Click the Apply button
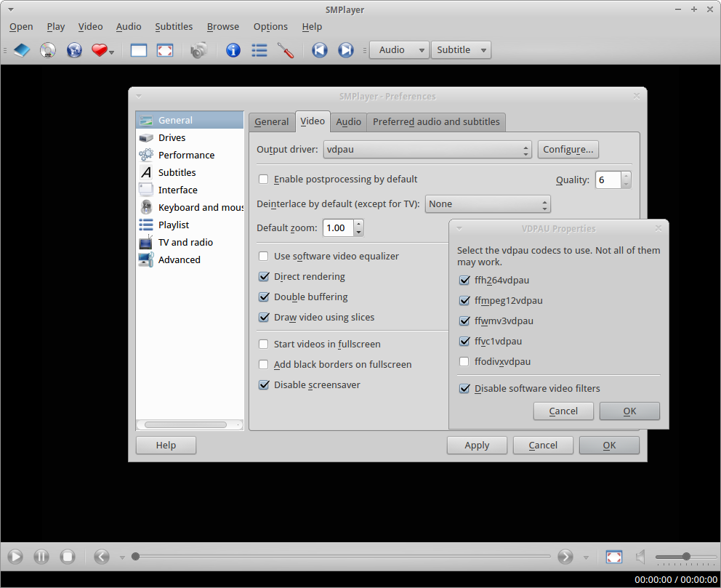The width and height of the screenshot is (721, 588). [x=477, y=445]
